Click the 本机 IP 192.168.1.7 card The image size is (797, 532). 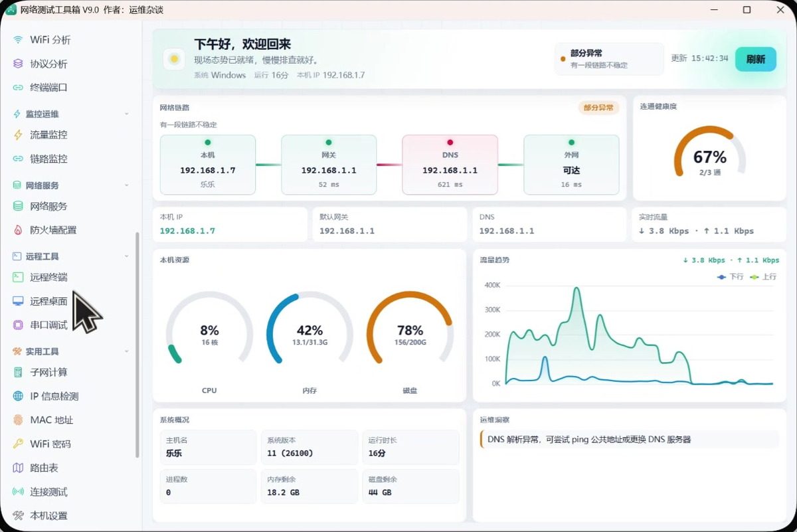pyautogui.click(x=230, y=224)
